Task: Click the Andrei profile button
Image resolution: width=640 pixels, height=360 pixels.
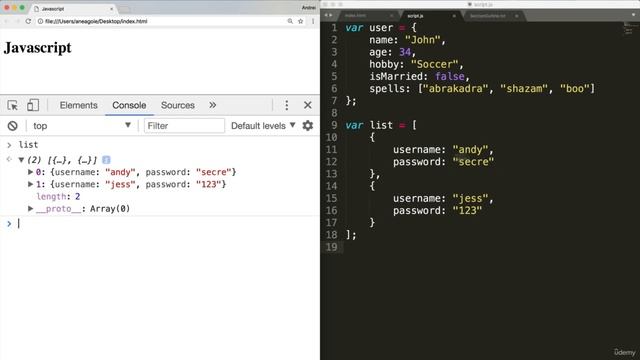Action: (308, 8)
